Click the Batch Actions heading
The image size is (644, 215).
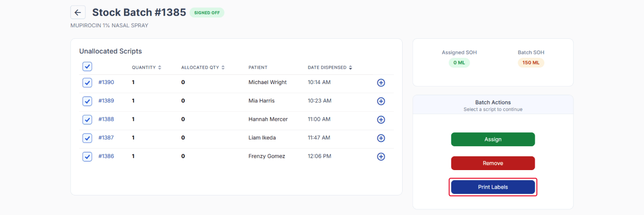click(493, 102)
